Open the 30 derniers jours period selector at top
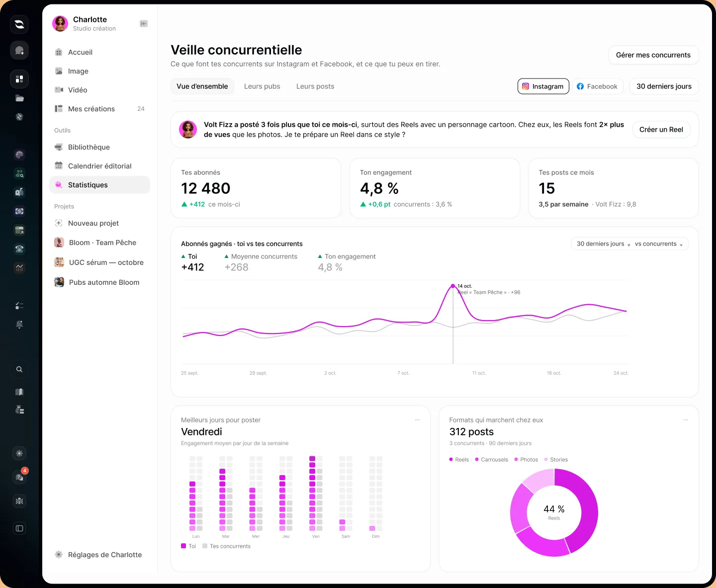The height and width of the screenshot is (588, 716). click(x=664, y=86)
